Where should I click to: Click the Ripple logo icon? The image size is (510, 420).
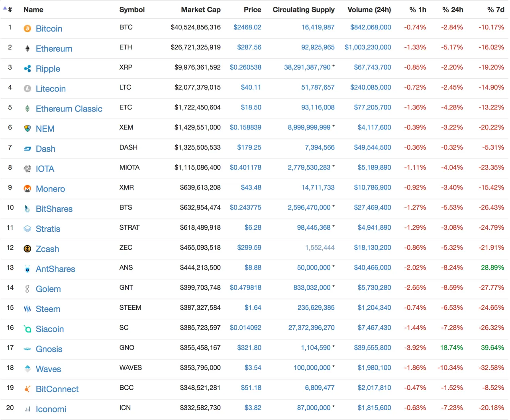[x=27, y=68]
